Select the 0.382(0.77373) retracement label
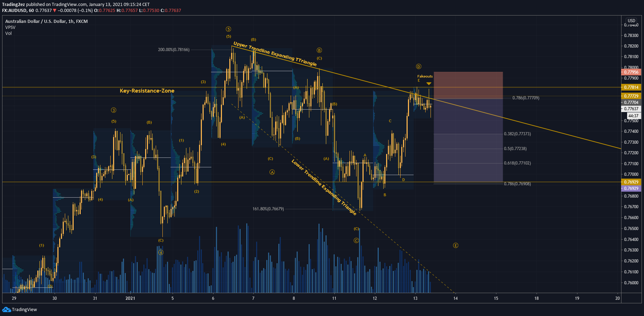The width and height of the screenshot is (644, 316). [517, 134]
